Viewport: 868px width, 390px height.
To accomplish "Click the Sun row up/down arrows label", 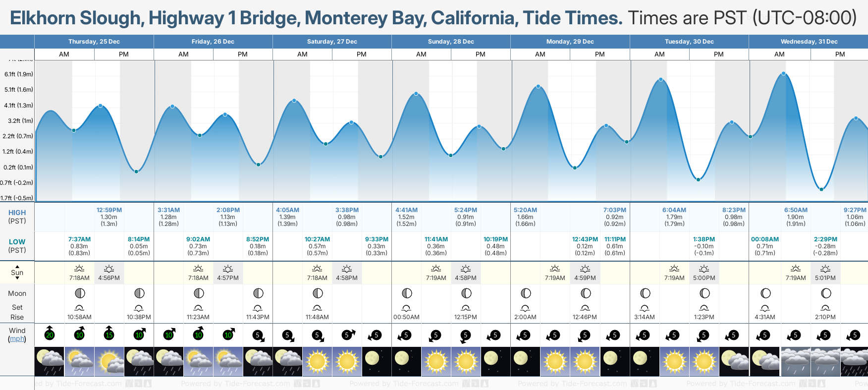I will [17, 273].
